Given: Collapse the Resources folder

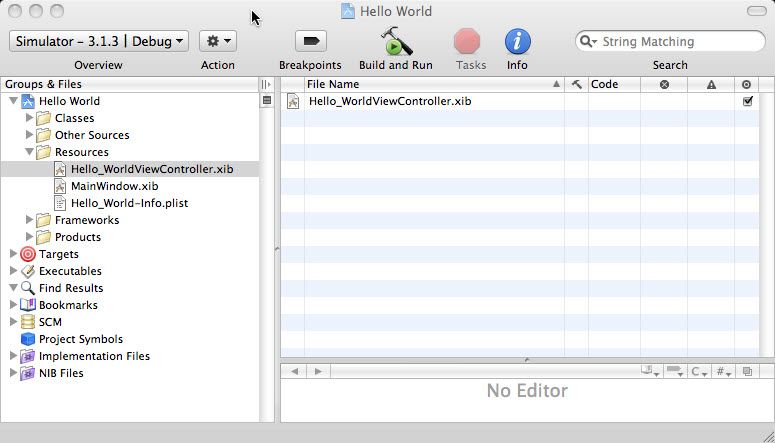Looking at the screenshot, I should pyautogui.click(x=30, y=152).
